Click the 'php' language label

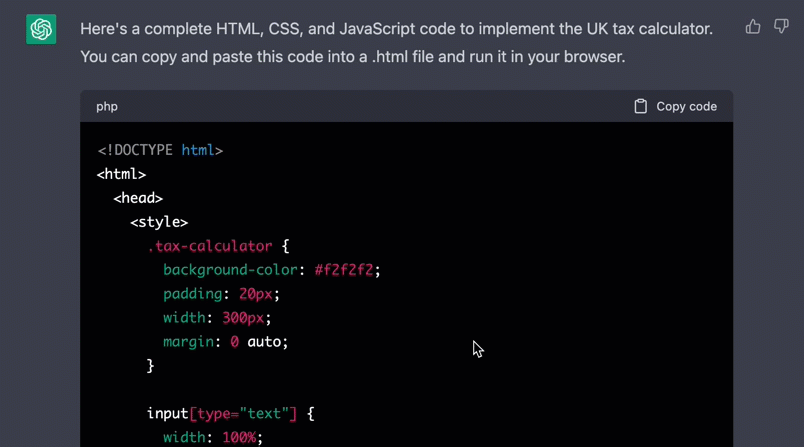click(x=107, y=107)
